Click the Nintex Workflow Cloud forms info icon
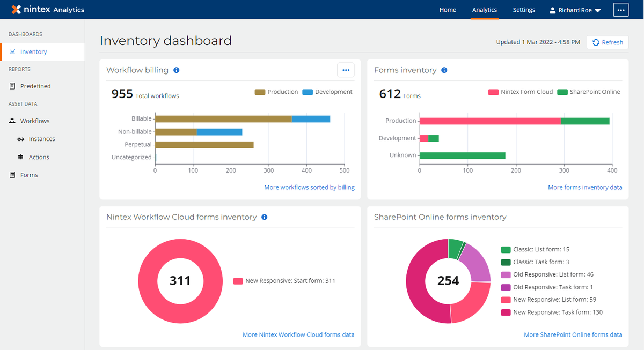 [x=264, y=217]
